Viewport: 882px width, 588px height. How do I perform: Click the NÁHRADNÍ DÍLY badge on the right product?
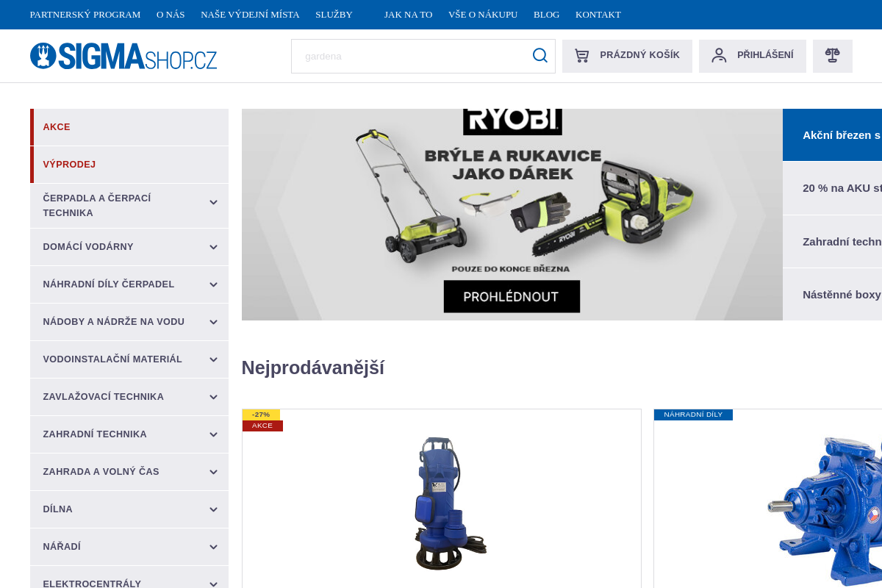(693, 414)
